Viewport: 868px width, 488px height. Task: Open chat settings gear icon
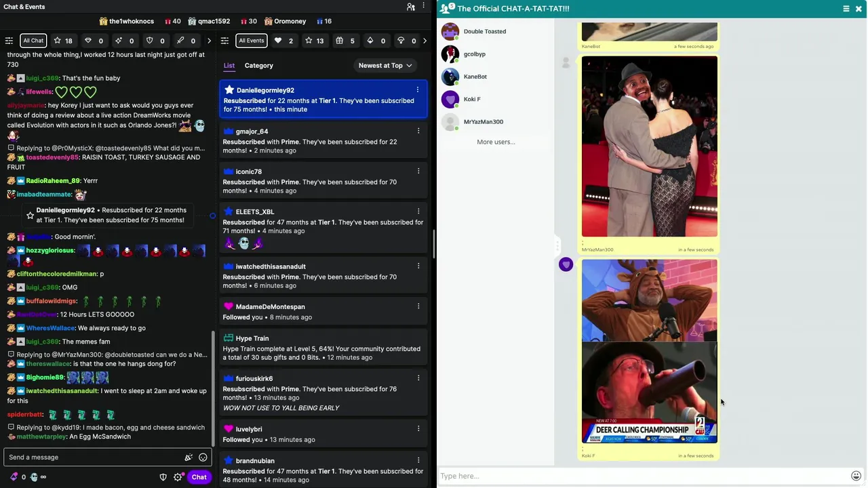tap(178, 477)
